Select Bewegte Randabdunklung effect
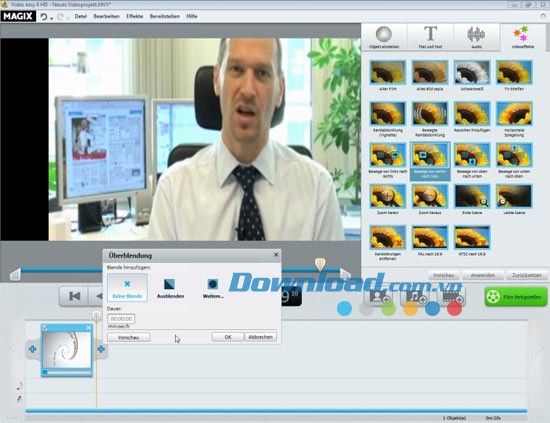 click(430, 119)
